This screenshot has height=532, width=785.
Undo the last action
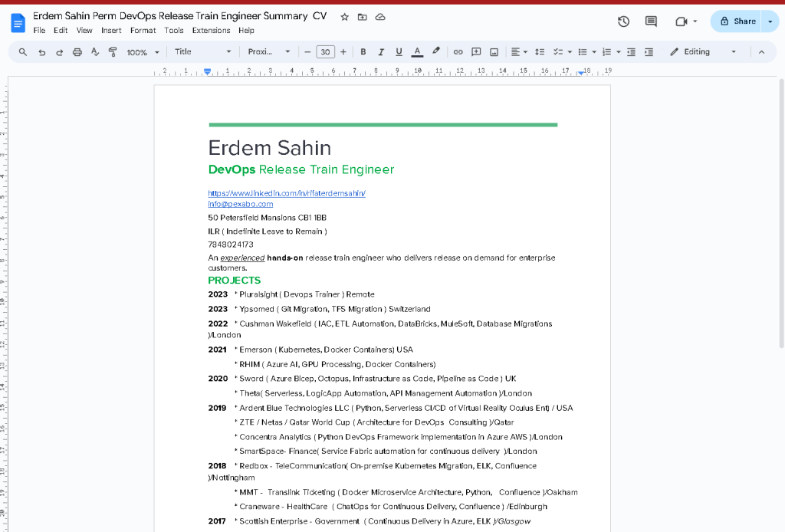click(x=41, y=52)
